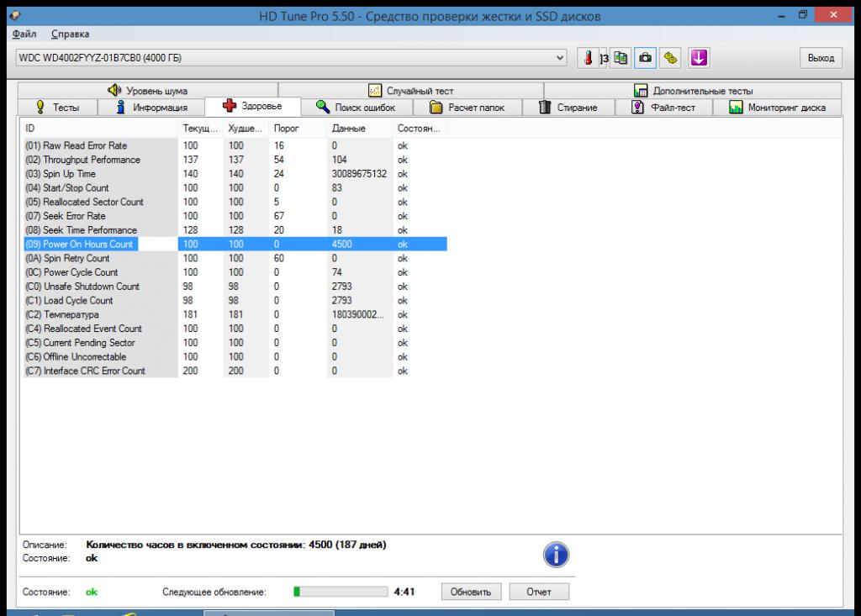Click the next update progress bar
Image resolution: width=861 pixels, height=616 pixels.
341,592
